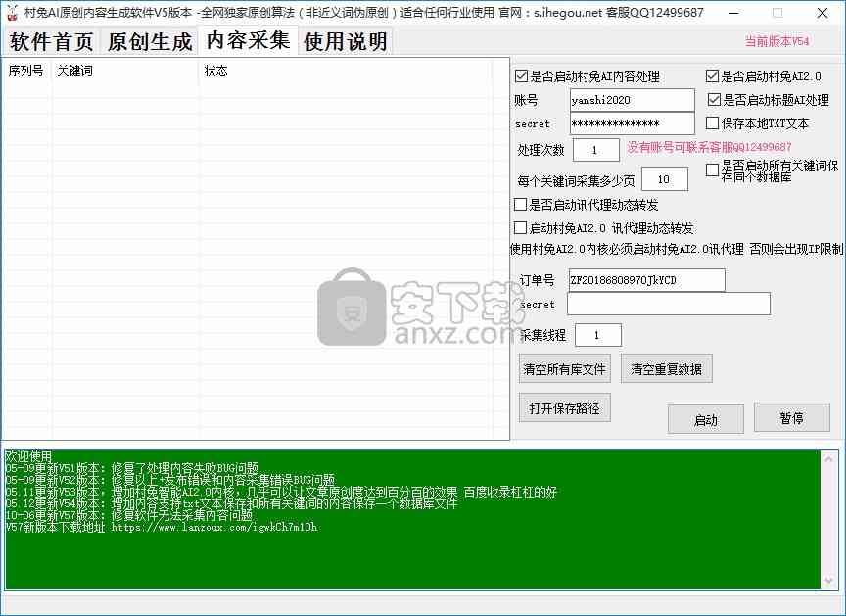This screenshot has height=616, width=846.
Task: Switch to the 原创生成 tab
Action: tap(150, 41)
